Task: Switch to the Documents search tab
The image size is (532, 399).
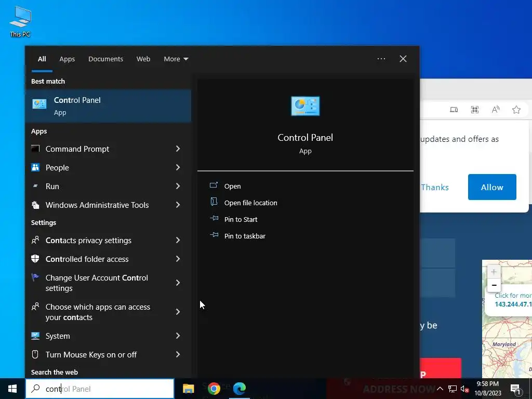Action: (x=105, y=59)
